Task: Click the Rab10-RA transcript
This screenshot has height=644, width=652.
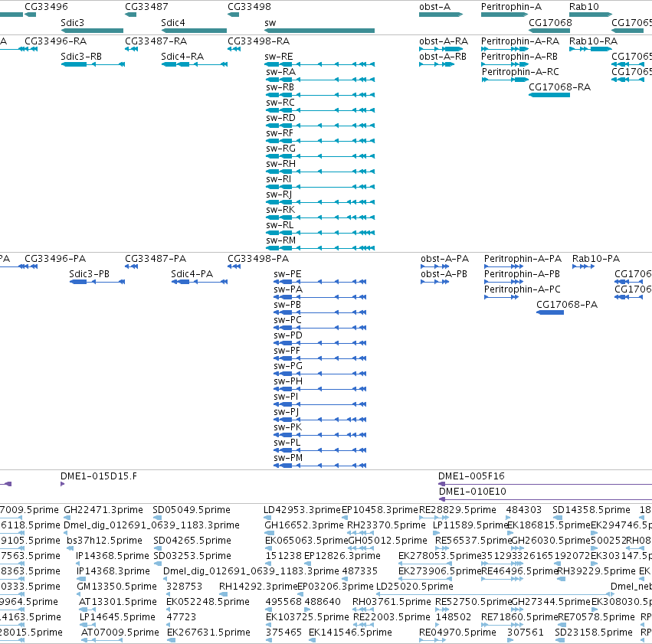Action: click(591, 49)
